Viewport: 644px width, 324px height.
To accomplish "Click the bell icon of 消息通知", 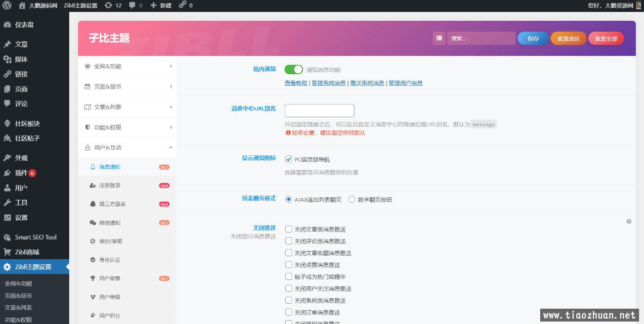I will pyautogui.click(x=92, y=167).
